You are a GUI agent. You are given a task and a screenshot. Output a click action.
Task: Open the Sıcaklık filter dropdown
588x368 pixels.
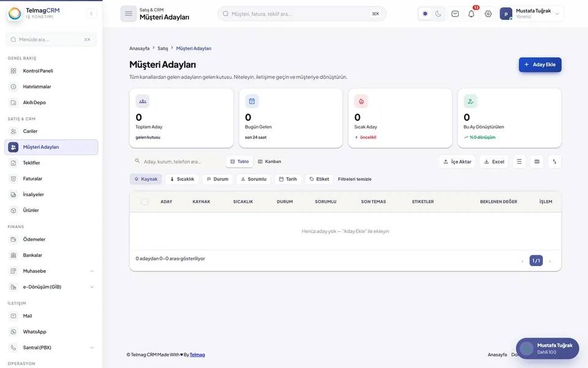point(182,179)
